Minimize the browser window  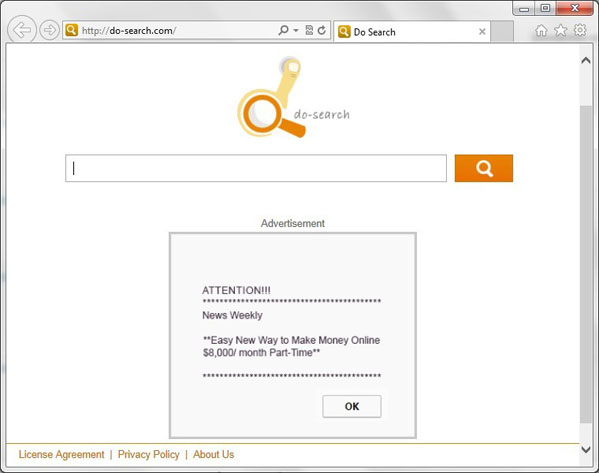pos(524,8)
